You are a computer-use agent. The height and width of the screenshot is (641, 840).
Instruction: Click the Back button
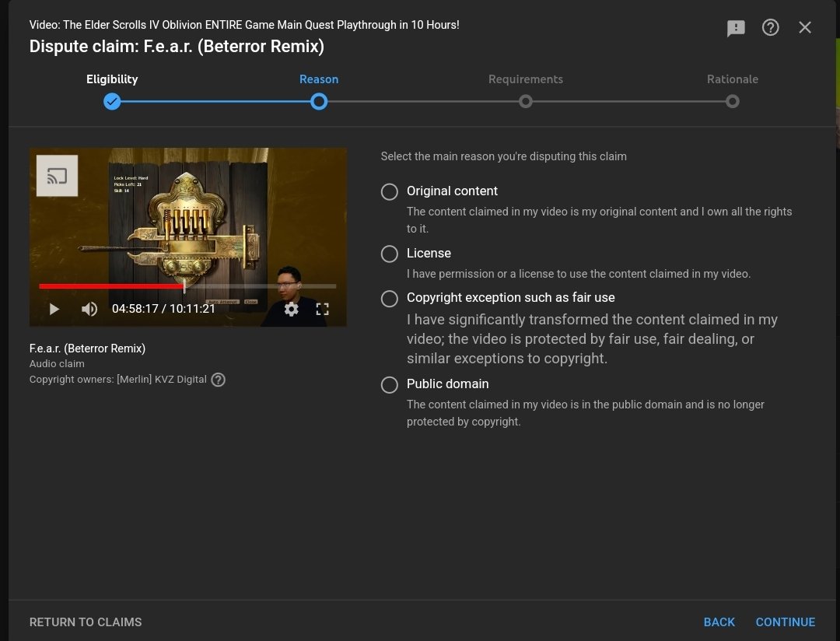click(x=719, y=622)
